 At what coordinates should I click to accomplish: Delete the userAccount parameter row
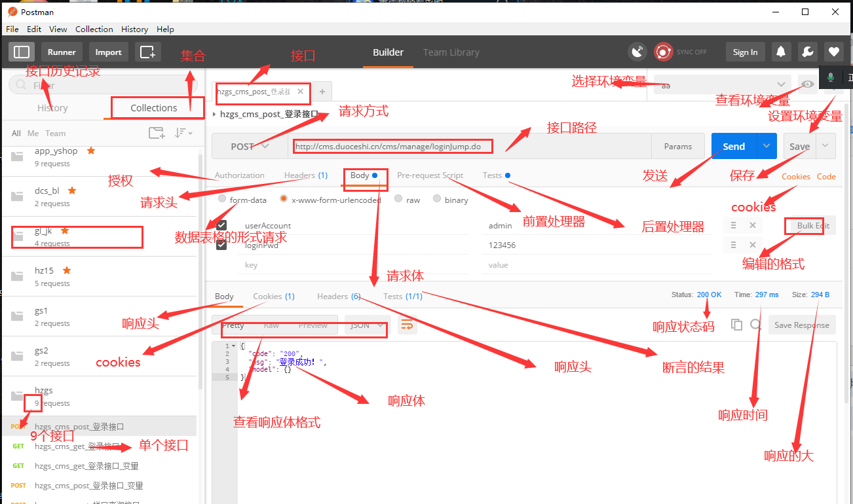[752, 225]
